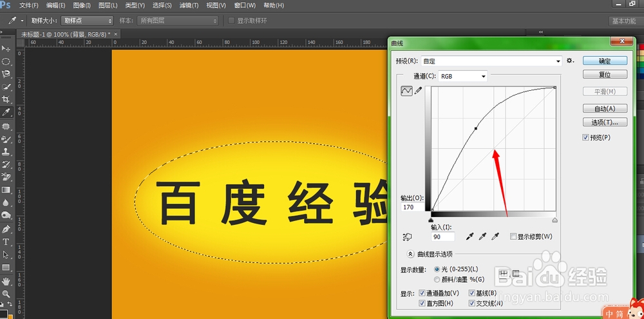Open the 取样大小 sample size dropdown
Screen dimensions: 644x319
coord(87,21)
